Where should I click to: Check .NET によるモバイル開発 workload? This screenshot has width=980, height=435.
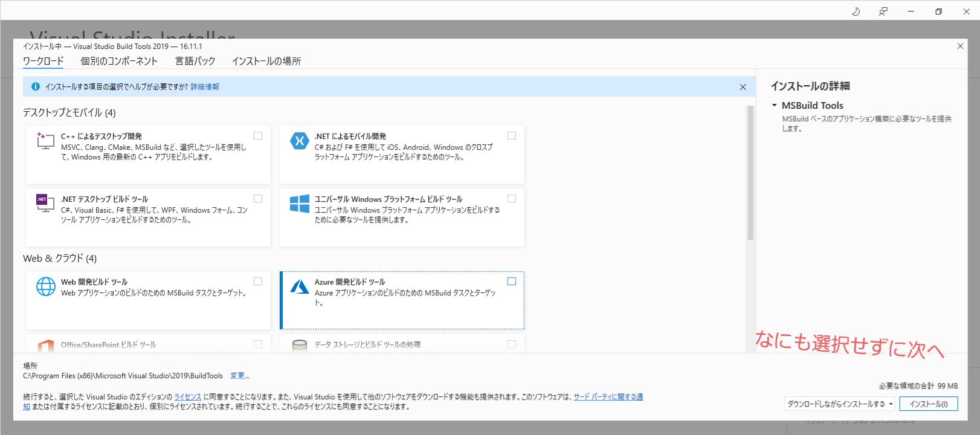[512, 136]
